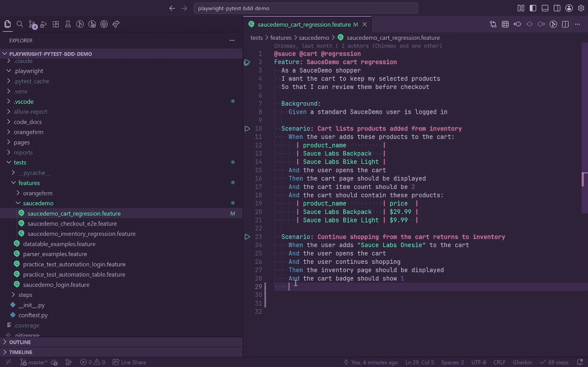Collapse the saucedemo folder

click(38, 203)
